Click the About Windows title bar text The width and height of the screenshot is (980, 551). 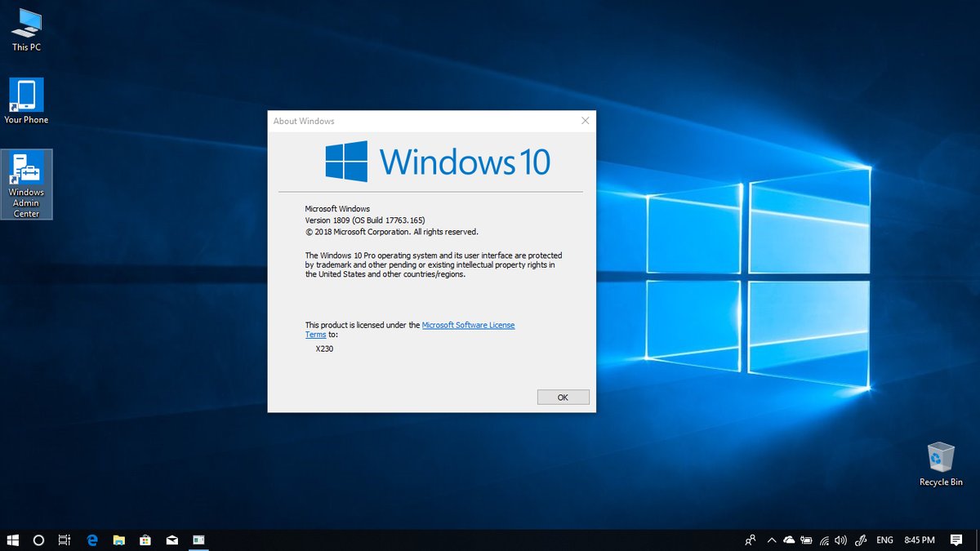click(304, 121)
